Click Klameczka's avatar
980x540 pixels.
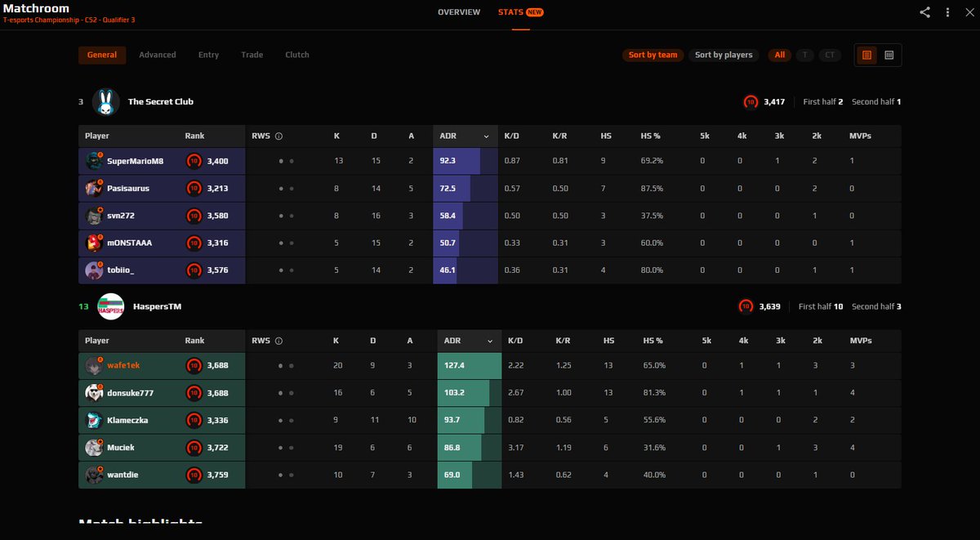pos(93,421)
